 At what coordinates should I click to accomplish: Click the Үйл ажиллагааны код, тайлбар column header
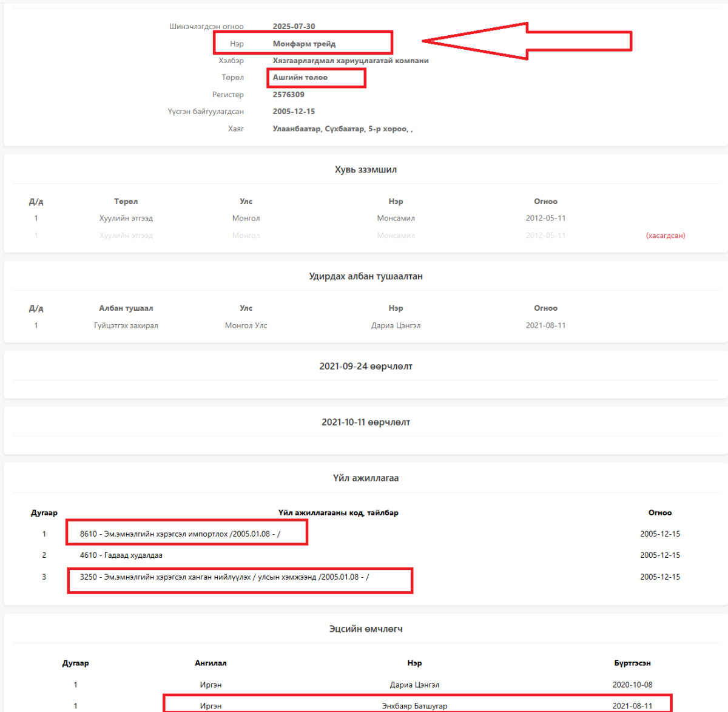[339, 513]
